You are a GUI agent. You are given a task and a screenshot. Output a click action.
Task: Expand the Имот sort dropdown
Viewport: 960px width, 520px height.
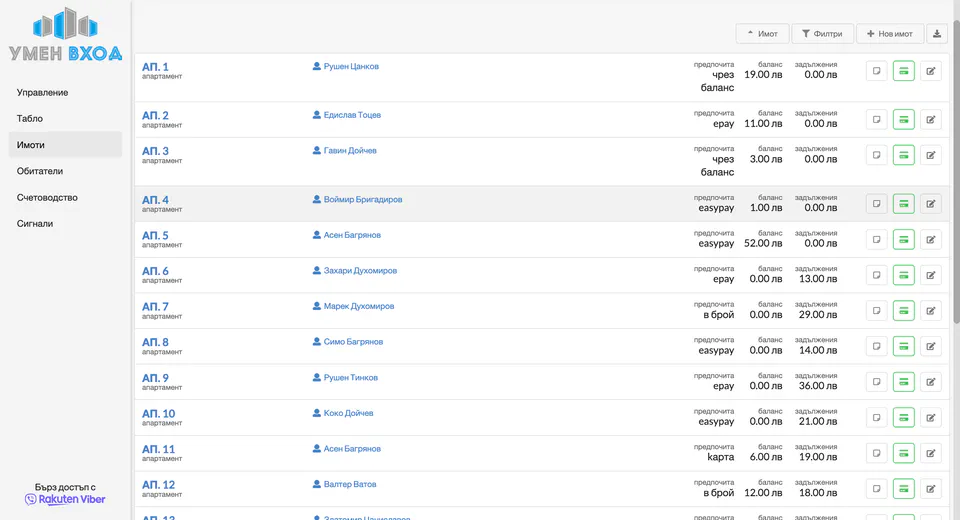(762, 34)
